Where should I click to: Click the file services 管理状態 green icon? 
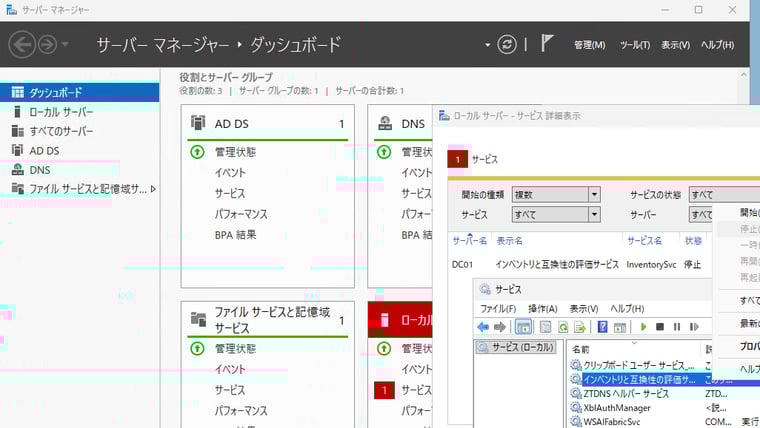coord(197,349)
